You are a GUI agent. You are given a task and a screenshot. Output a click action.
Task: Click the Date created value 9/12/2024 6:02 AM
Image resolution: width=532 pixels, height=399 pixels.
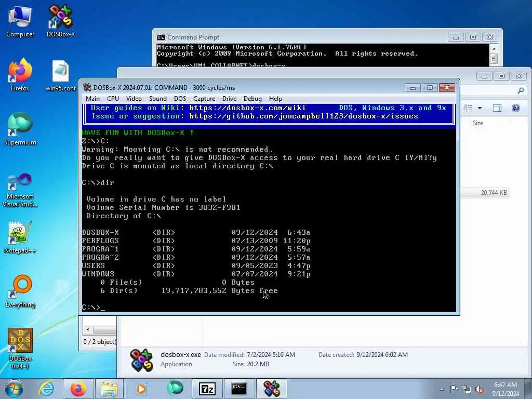(382, 355)
